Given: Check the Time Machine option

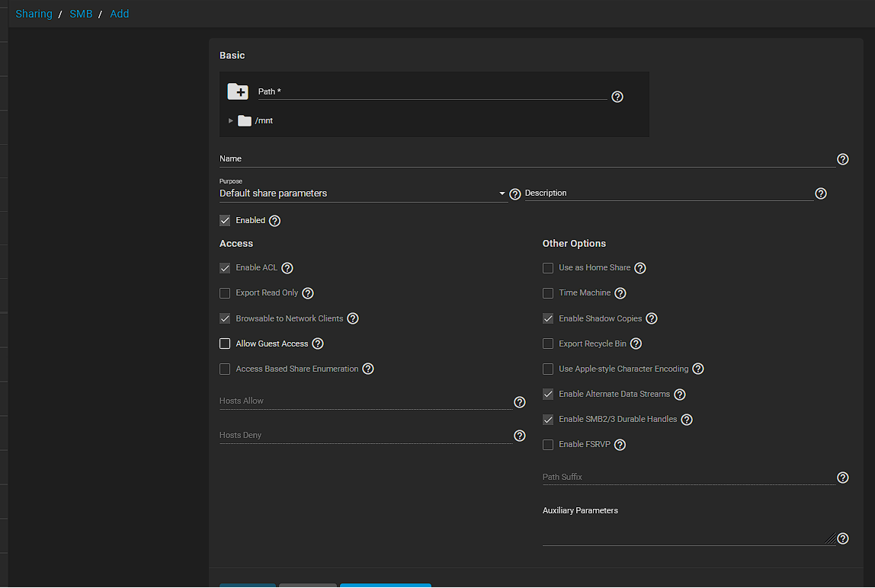Looking at the screenshot, I should [548, 293].
